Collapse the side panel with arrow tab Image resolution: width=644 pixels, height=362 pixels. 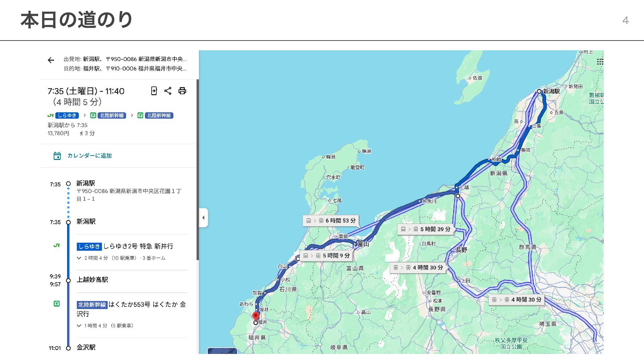(203, 218)
